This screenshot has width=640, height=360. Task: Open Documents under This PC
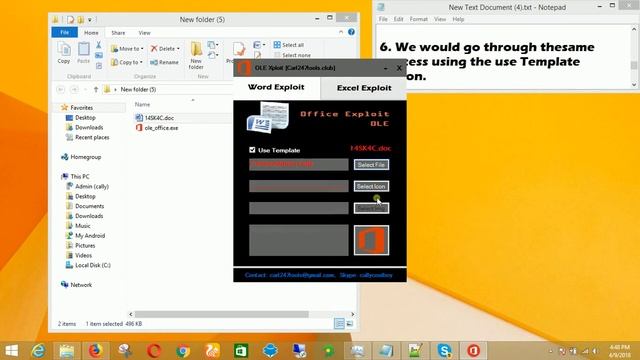click(x=89, y=206)
